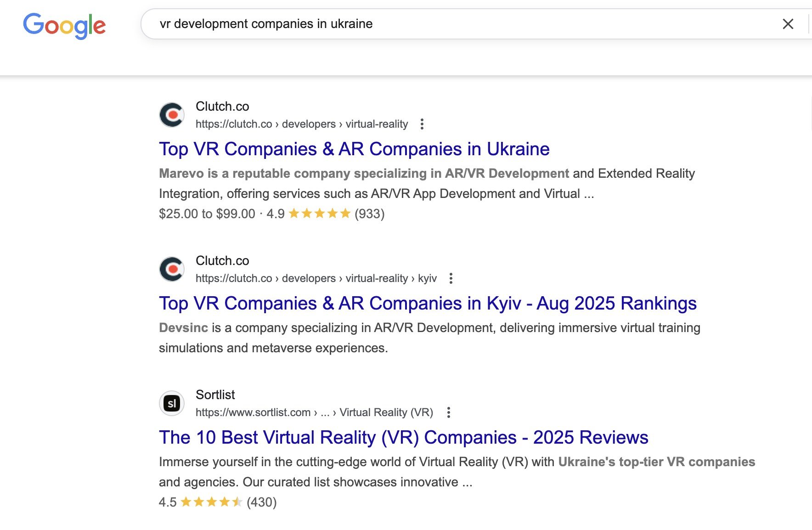Clear the search query with the X button
Viewport: 812px width, 530px height.
point(788,24)
